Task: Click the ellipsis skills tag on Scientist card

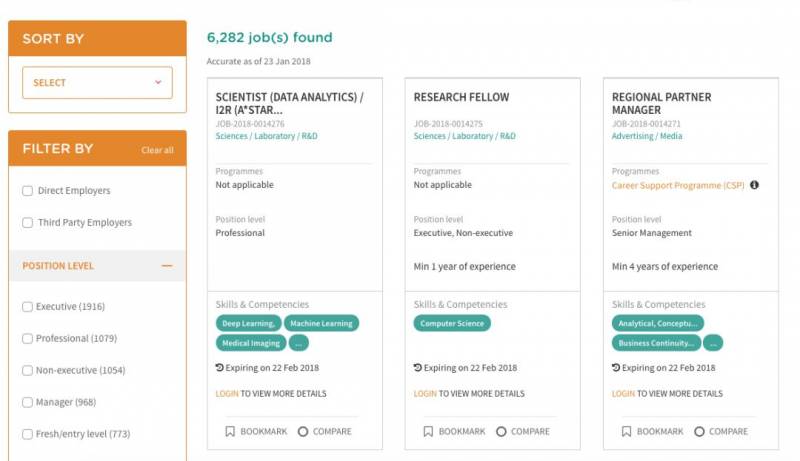Action: (x=300, y=343)
